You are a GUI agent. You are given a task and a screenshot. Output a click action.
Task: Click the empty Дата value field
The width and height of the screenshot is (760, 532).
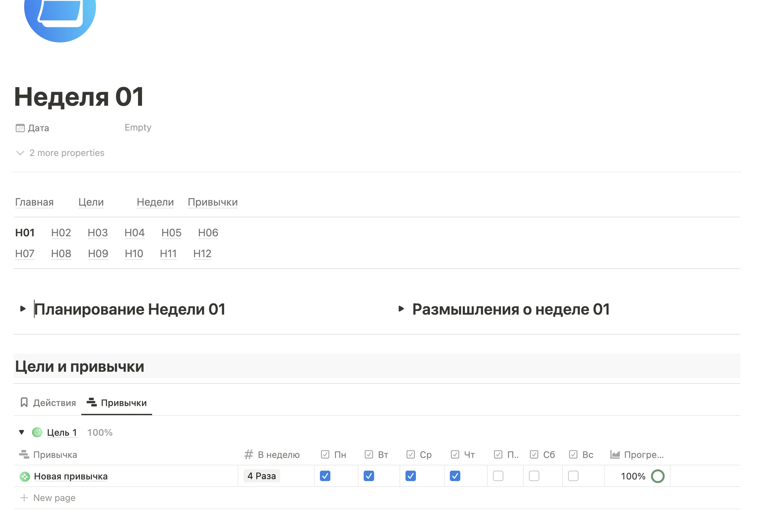[x=138, y=128]
